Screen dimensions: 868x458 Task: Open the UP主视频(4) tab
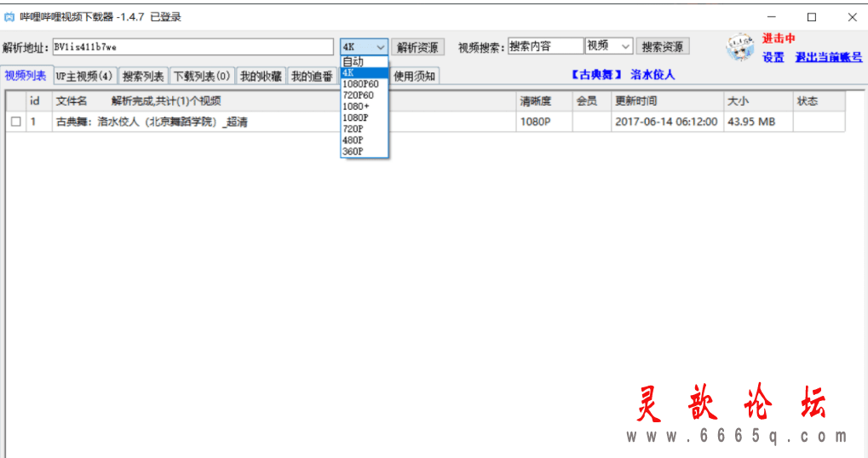pyautogui.click(x=84, y=77)
